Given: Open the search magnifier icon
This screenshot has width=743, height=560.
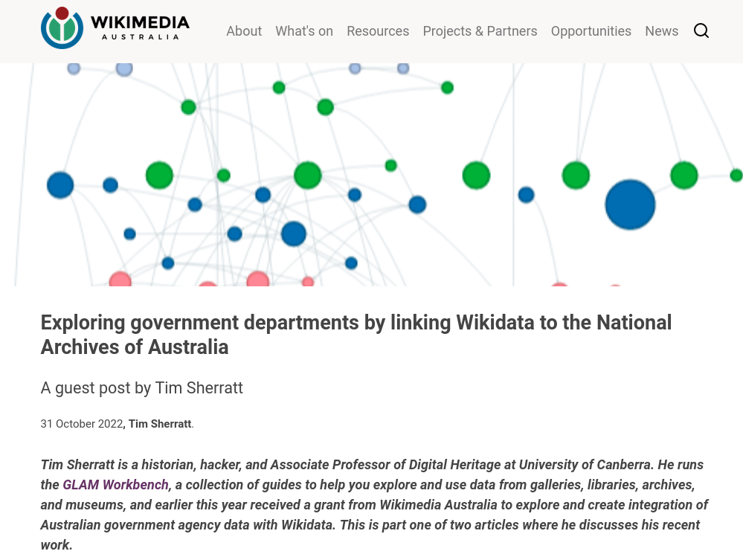Looking at the screenshot, I should pyautogui.click(x=701, y=30).
